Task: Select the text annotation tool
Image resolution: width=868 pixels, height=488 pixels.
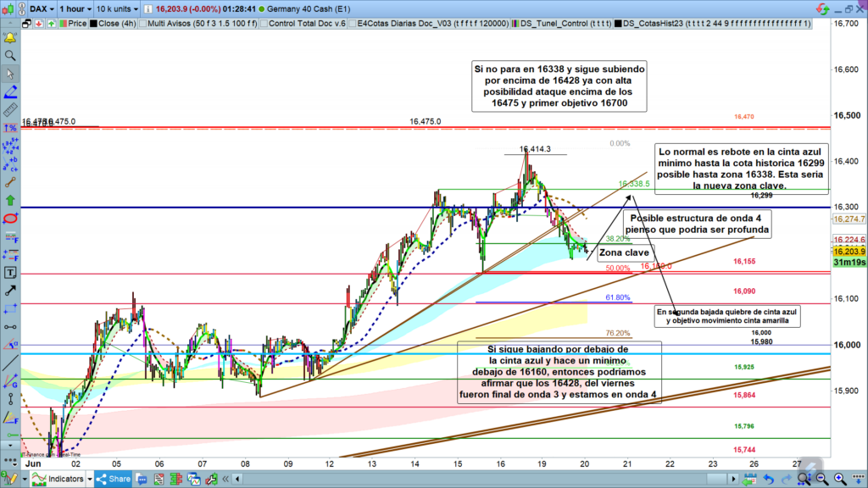Action: (x=10, y=273)
